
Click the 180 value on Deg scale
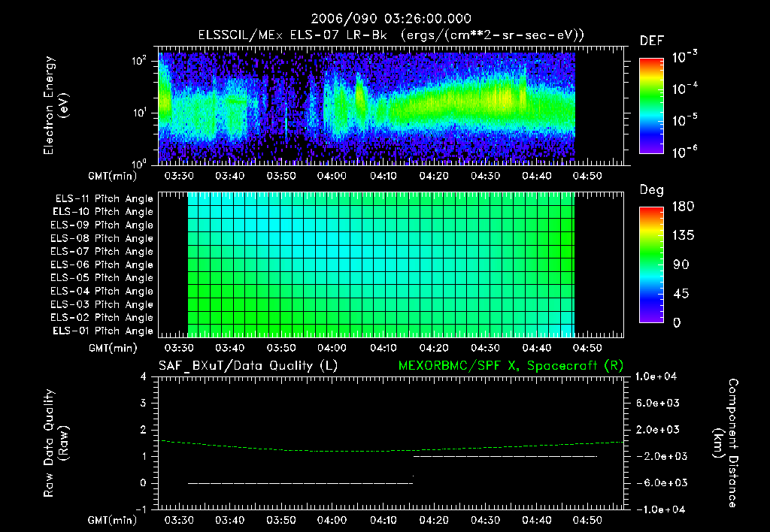click(683, 207)
